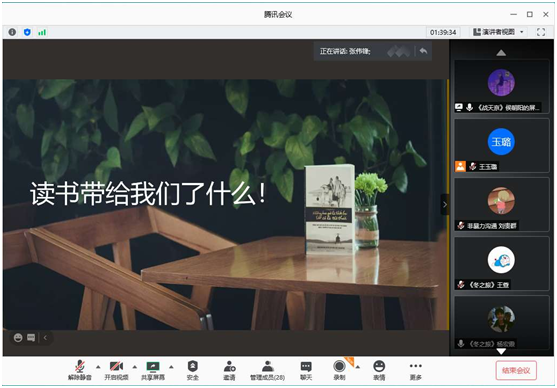Select 王玉璐 participant tile
Image resolution: width=557 pixels, height=388 pixels.
[x=501, y=146]
